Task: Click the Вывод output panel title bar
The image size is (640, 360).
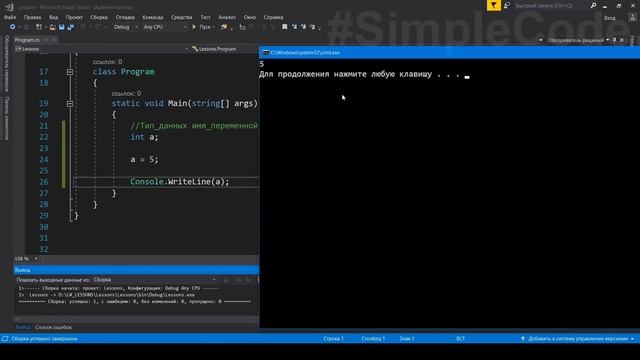Action: pos(136,270)
